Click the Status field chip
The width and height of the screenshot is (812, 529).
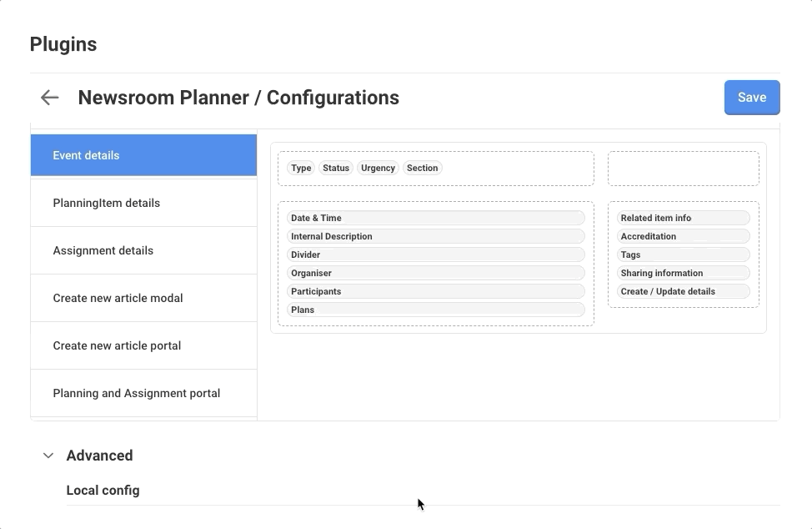point(336,168)
